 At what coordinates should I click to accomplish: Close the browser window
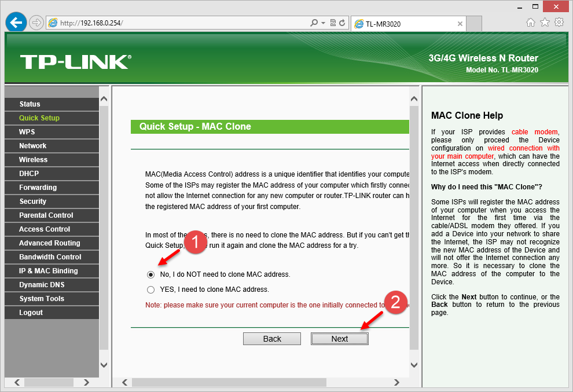click(556, 6)
